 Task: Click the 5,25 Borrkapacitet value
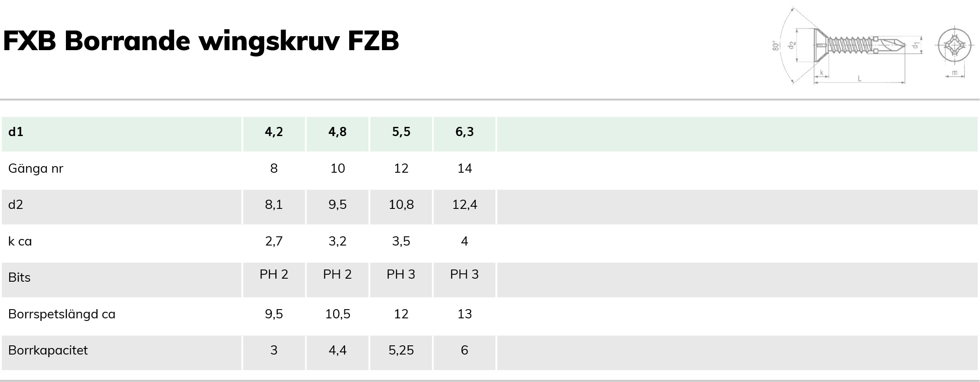(401, 351)
